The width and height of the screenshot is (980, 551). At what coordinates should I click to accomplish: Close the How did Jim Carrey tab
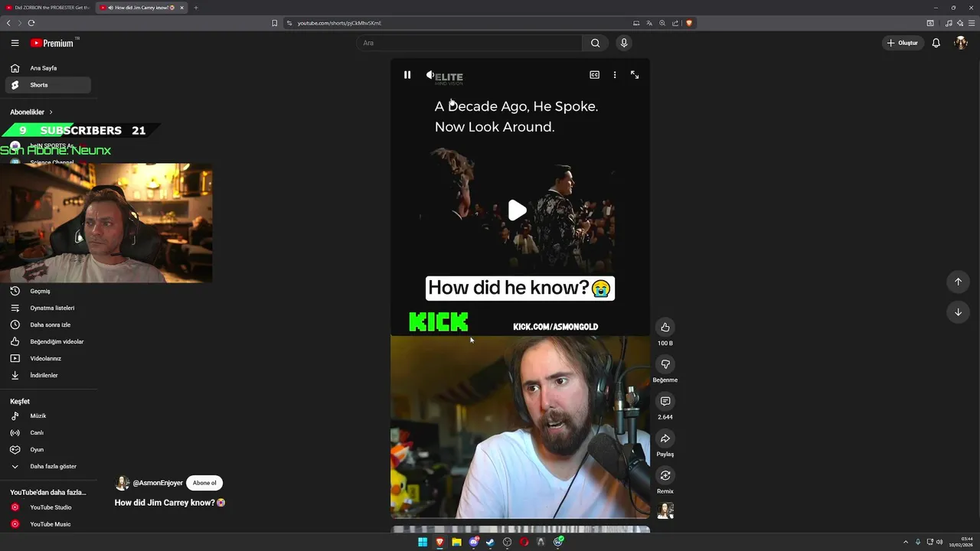click(x=181, y=8)
